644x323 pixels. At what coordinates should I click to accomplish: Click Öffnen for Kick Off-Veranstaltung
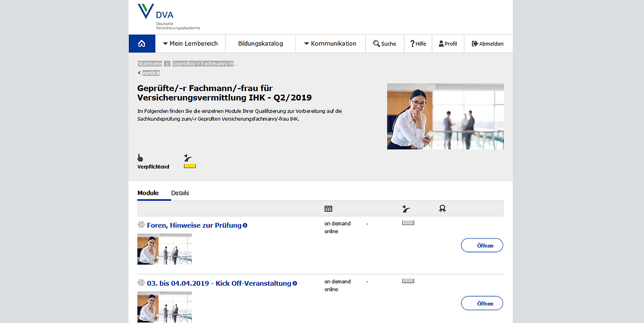click(482, 303)
